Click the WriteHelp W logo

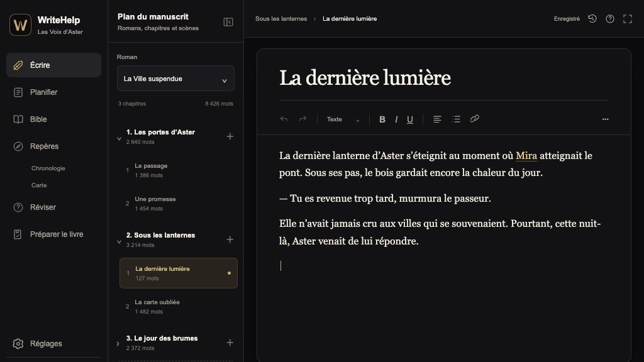pos(20,25)
